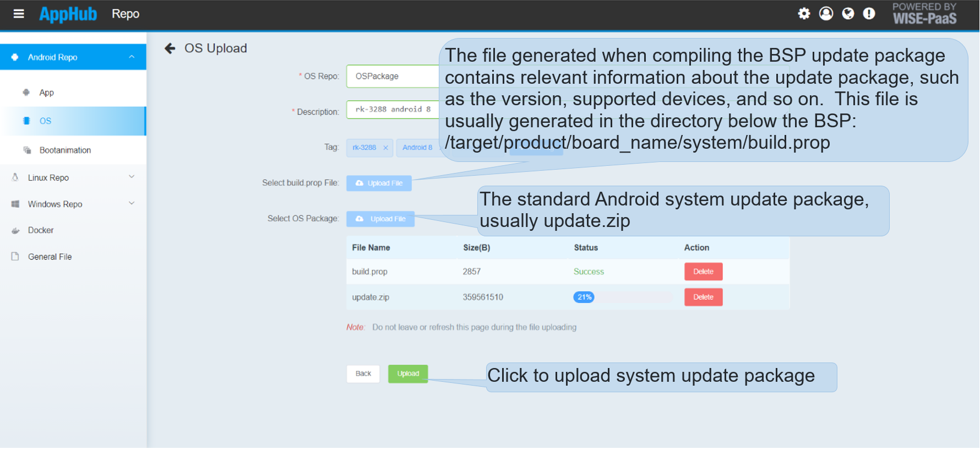Click the update.zip 21% progress bar
980x449 pixels.
(622, 297)
